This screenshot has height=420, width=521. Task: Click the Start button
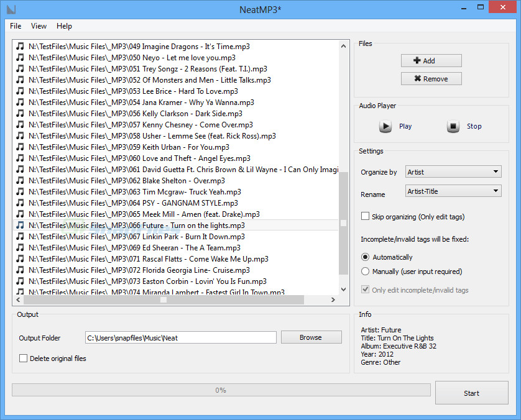pyautogui.click(x=471, y=393)
